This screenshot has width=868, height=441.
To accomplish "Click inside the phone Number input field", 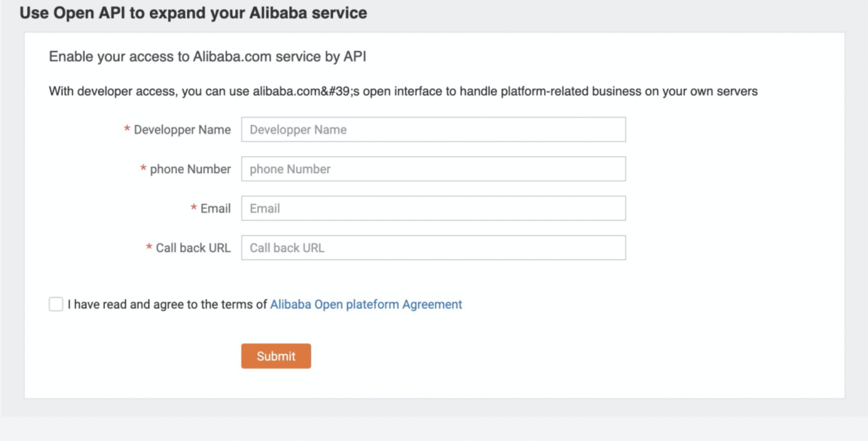I will tap(433, 168).
